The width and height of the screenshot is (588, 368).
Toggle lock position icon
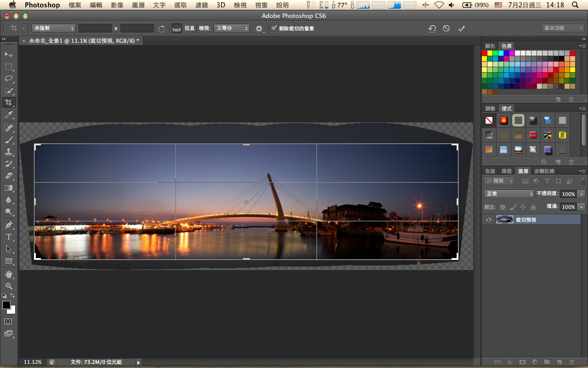[523, 207]
